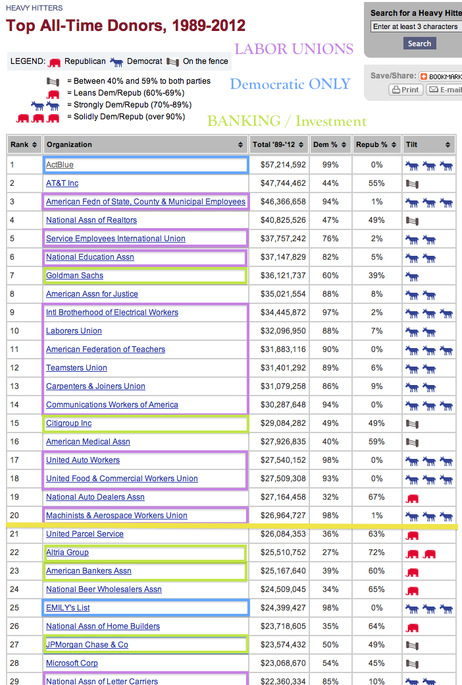This screenshot has height=685, width=462.
Task: Click the Print button
Action: (x=406, y=90)
